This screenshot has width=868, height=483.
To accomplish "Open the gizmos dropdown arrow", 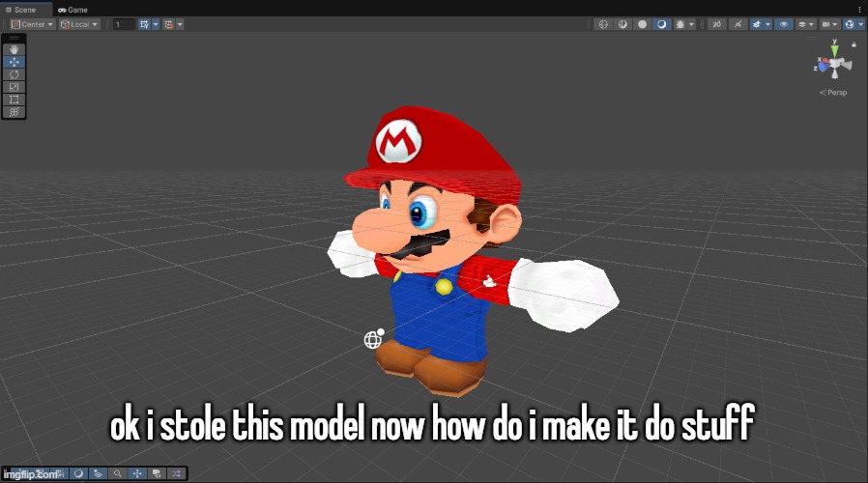I will point(861,24).
